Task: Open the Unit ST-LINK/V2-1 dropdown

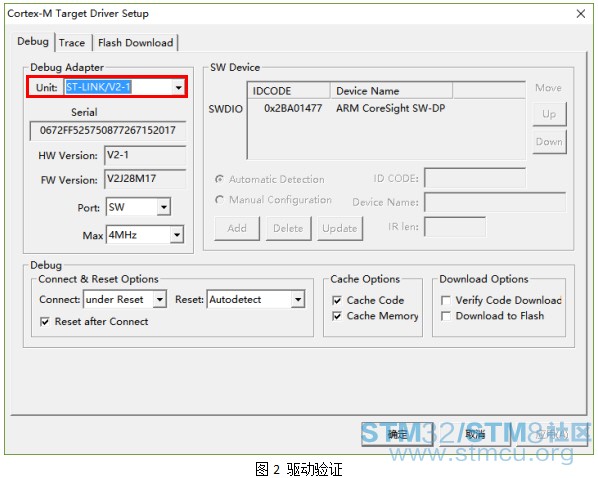Action: [178, 87]
